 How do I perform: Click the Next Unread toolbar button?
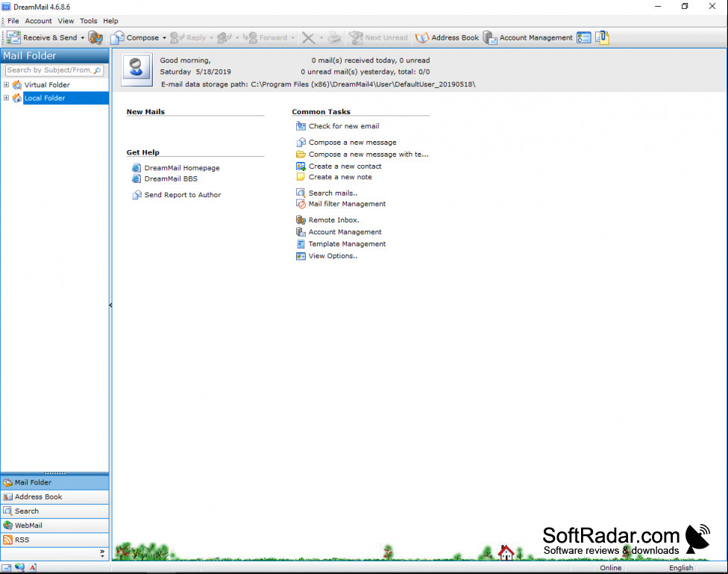point(378,37)
